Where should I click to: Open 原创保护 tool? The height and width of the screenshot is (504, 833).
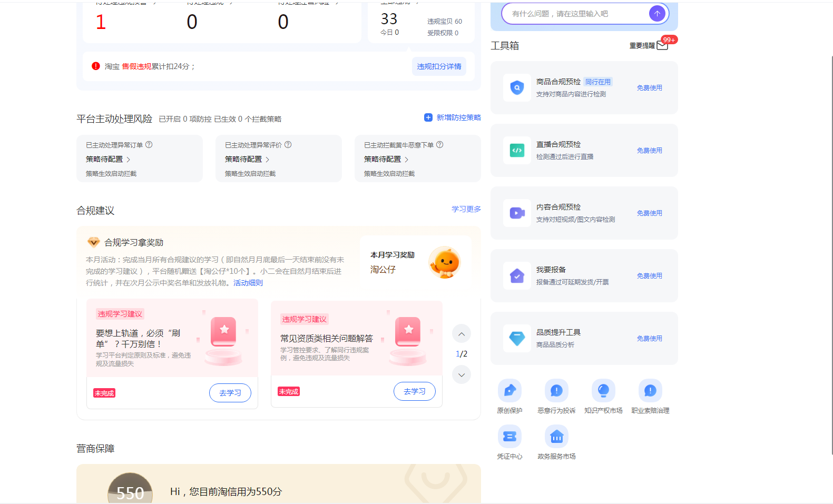tap(509, 397)
